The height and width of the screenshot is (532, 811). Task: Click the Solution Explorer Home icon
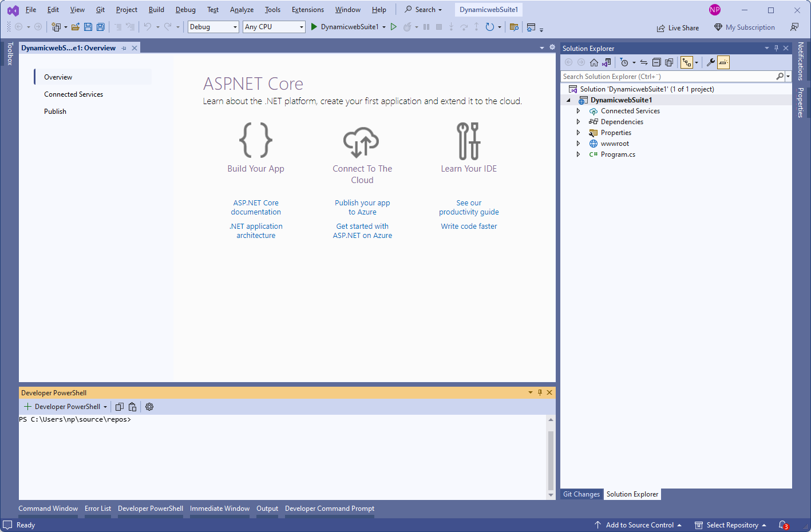pyautogui.click(x=594, y=62)
